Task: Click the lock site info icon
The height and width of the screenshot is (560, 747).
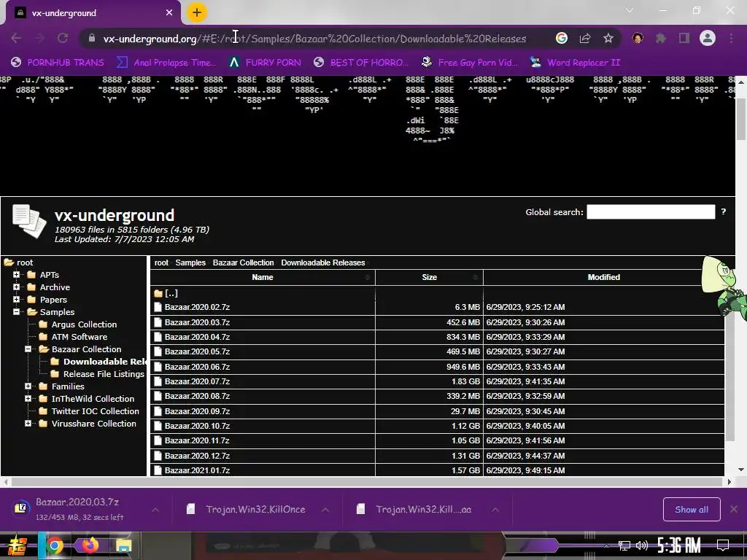Action: (91, 38)
